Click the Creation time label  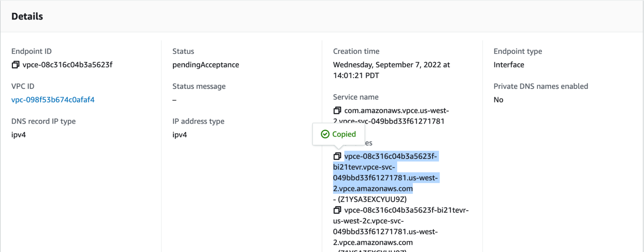click(356, 51)
